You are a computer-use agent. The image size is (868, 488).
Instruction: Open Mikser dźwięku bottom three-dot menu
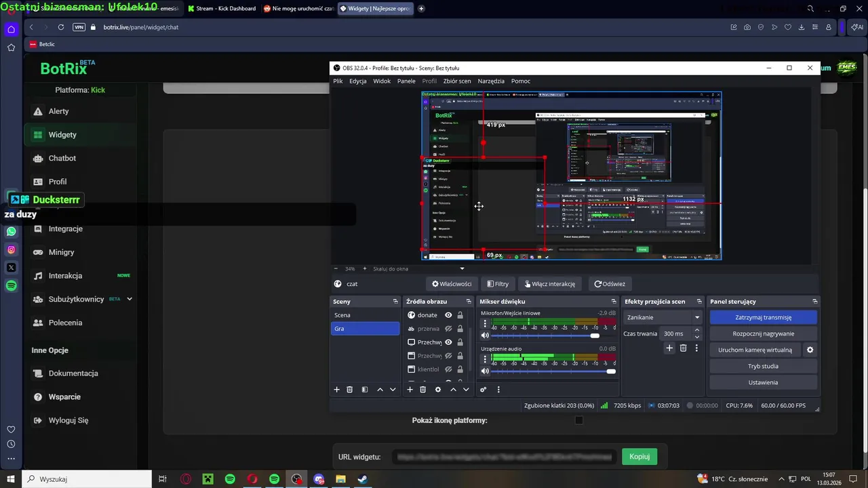pyautogui.click(x=498, y=390)
